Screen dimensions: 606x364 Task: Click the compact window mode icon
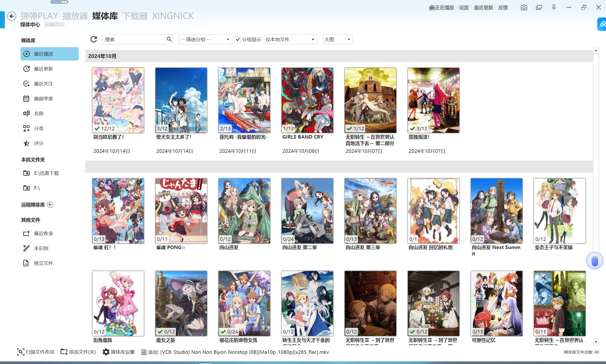(x=539, y=8)
